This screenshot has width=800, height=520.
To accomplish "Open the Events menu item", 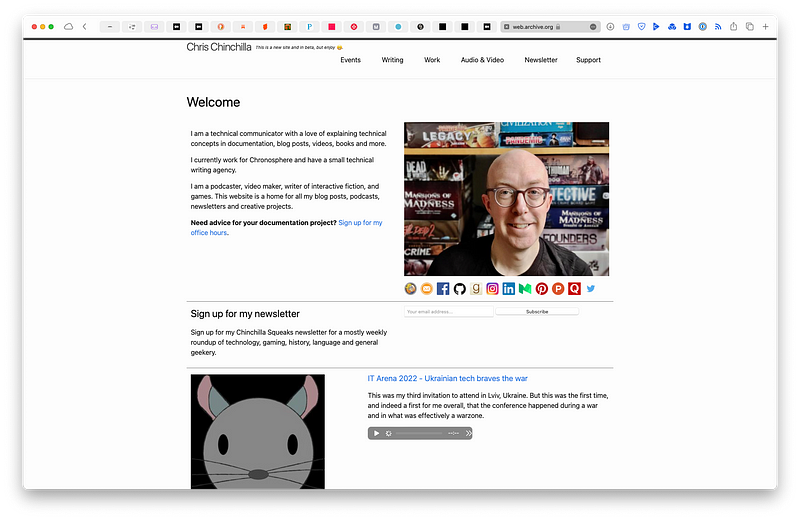I will [x=351, y=60].
